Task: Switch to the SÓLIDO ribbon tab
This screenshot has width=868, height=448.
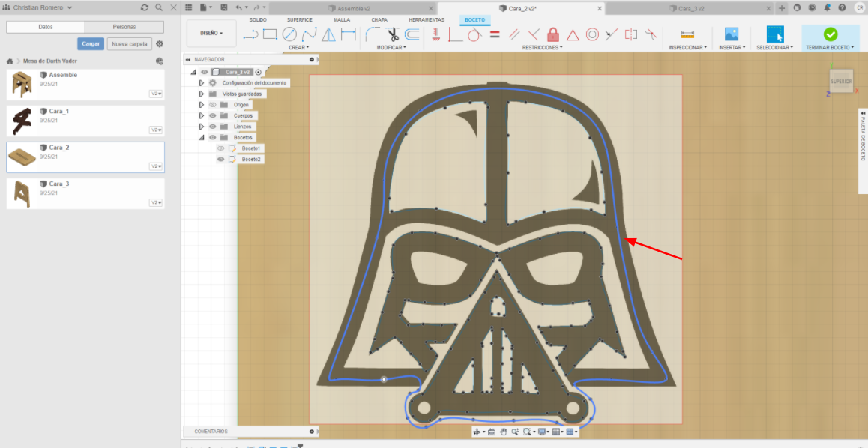Action: (257, 20)
